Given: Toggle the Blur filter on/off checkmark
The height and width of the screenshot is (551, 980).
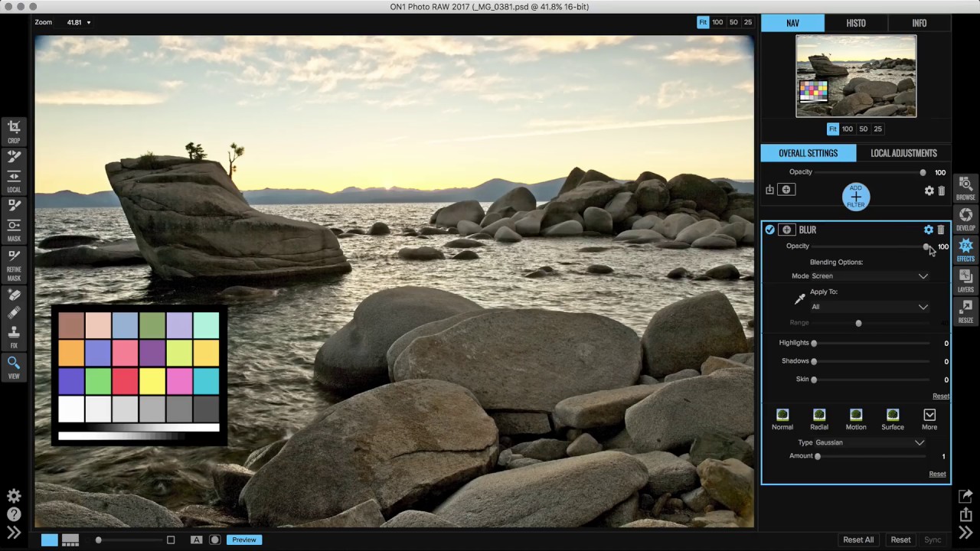Looking at the screenshot, I should point(769,230).
